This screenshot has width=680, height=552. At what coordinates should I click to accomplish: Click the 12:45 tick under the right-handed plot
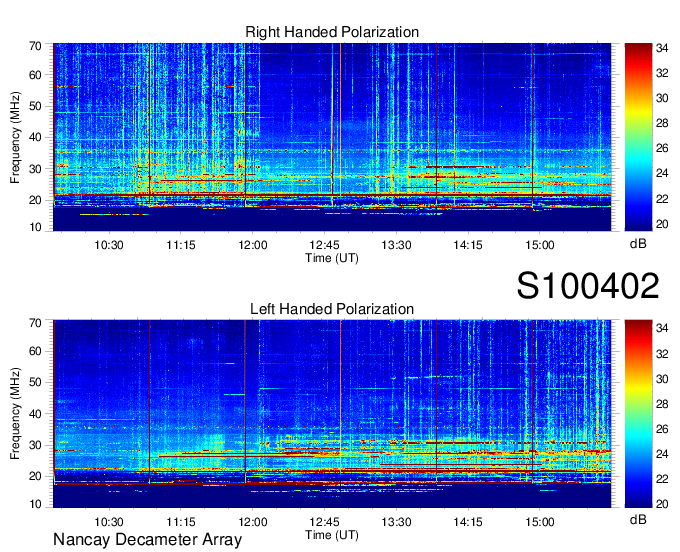(x=324, y=245)
